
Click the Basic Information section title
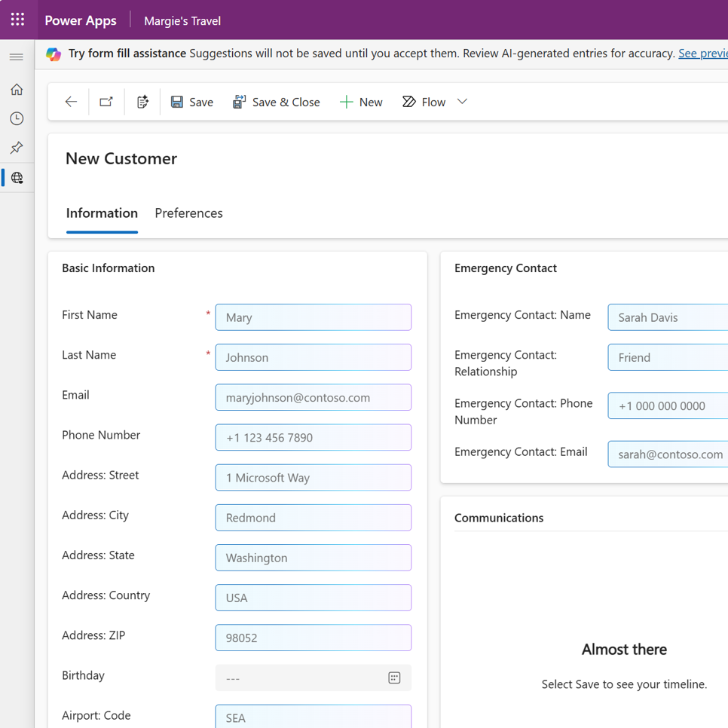[109, 268]
